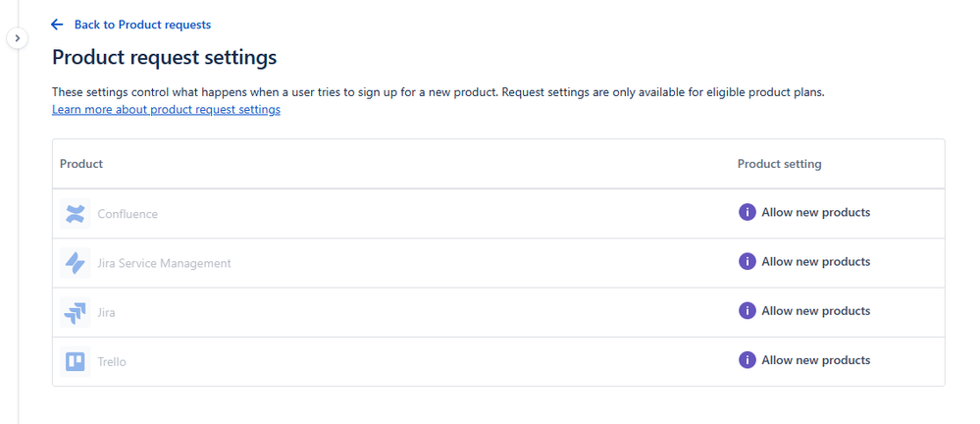Select Jira's Allow new products setting

(815, 310)
